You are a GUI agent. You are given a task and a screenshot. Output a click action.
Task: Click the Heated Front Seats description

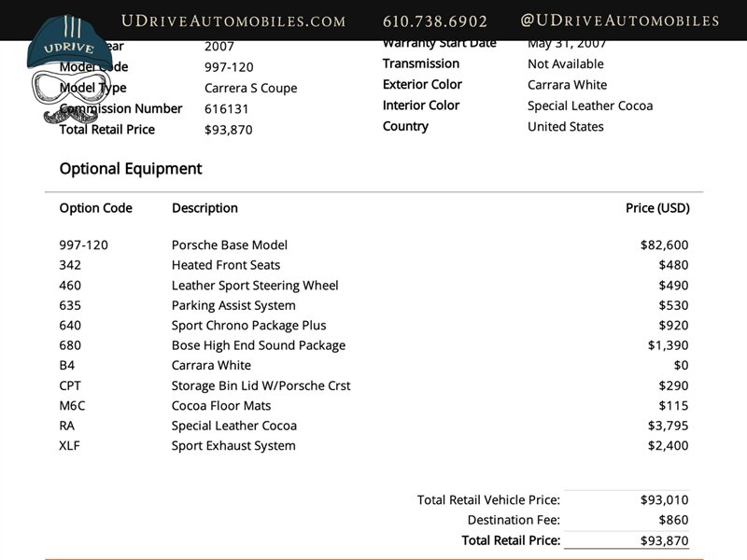(227, 265)
